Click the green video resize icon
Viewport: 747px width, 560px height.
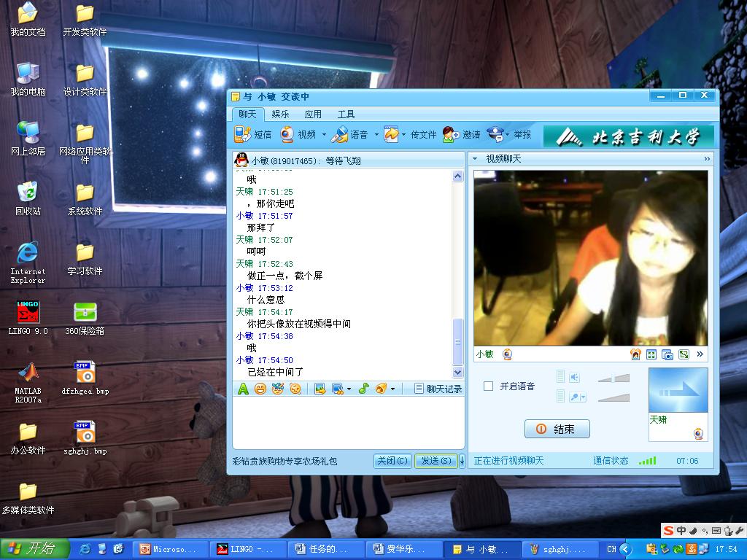684,354
